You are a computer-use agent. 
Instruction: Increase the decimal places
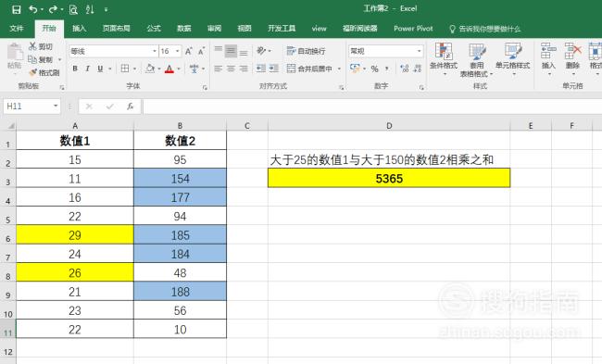[x=405, y=69]
